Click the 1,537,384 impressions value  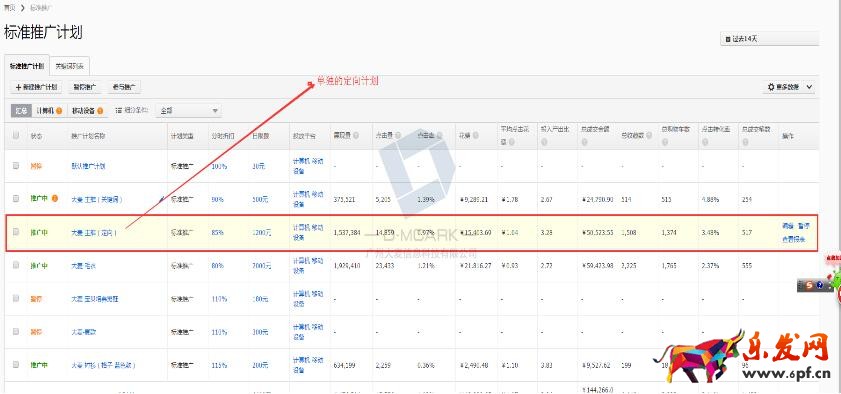(x=346, y=233)
